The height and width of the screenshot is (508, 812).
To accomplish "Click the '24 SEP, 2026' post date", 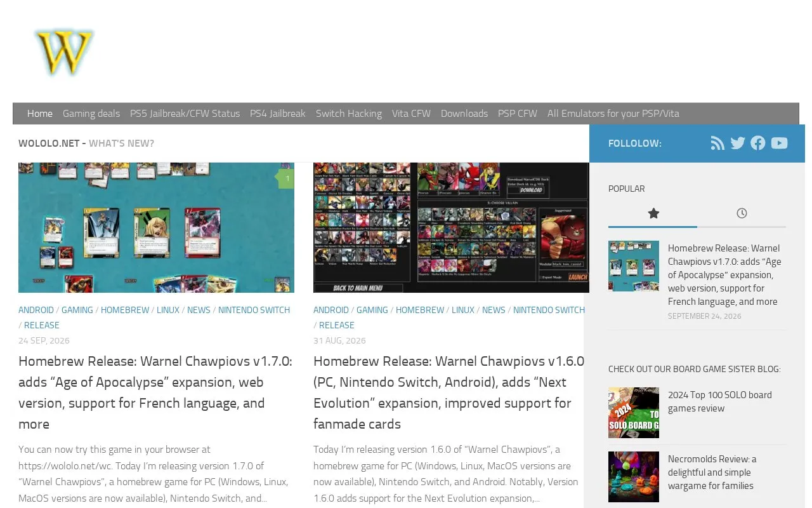I will click(44, 340).
